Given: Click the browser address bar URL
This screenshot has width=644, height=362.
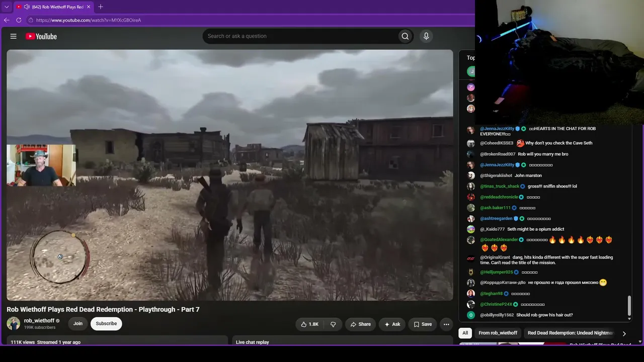Looking at the screenshot, I should tap(89, 20).
